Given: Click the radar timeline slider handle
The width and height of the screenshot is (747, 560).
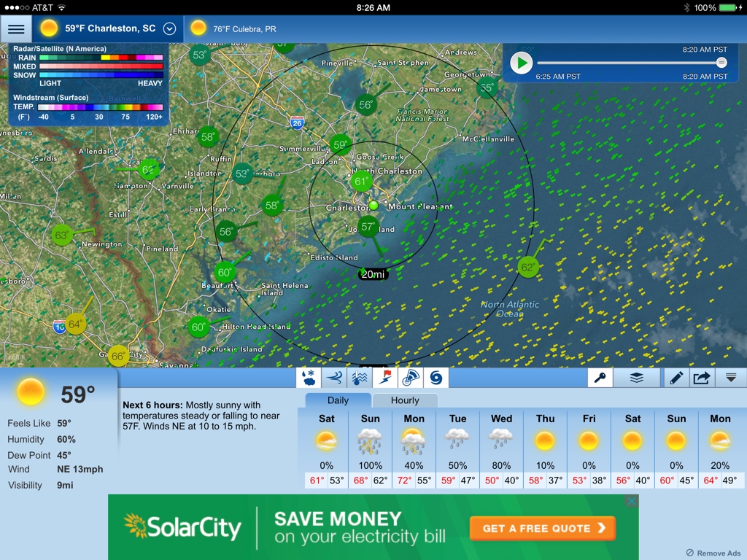Looking at the screenshot, I should (x=721, y=63).
